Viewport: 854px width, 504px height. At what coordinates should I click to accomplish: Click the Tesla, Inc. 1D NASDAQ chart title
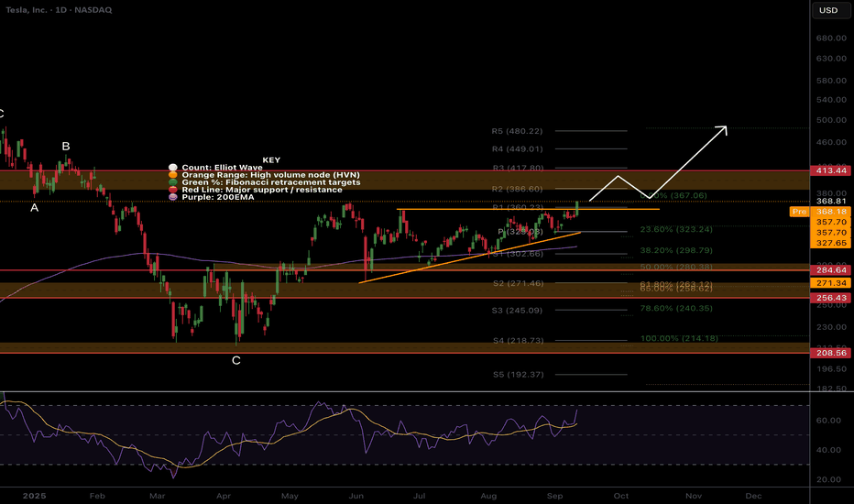(59, 10)
